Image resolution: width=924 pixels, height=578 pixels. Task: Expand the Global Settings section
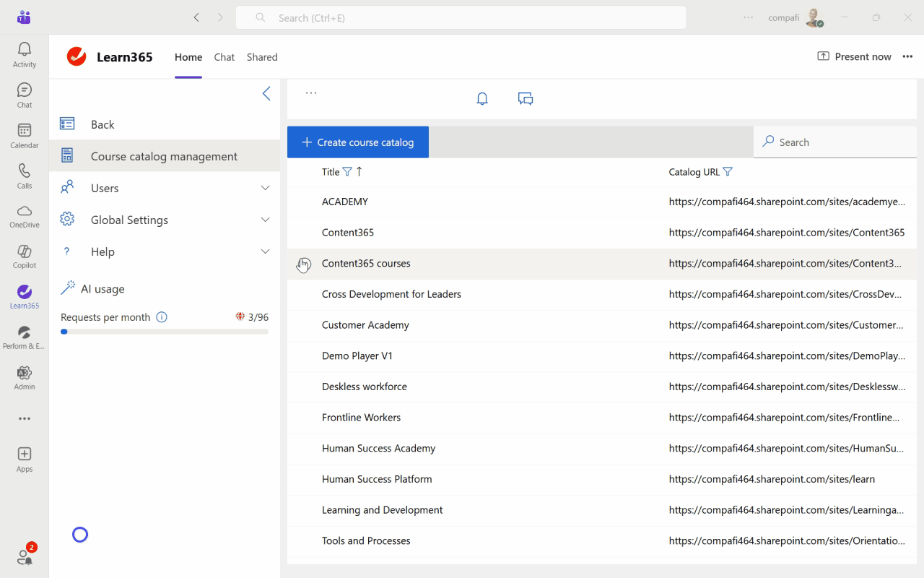point(265,220)
